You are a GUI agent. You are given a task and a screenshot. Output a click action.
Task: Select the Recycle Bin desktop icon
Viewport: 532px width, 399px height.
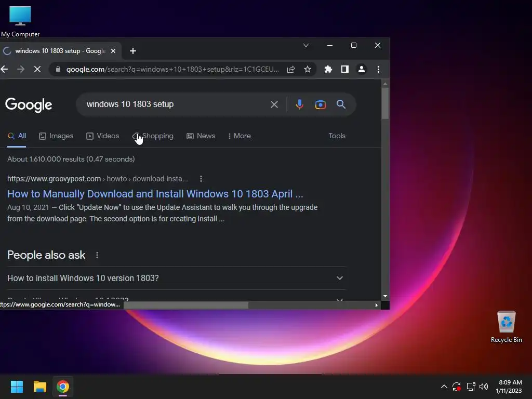coord(506,327)
